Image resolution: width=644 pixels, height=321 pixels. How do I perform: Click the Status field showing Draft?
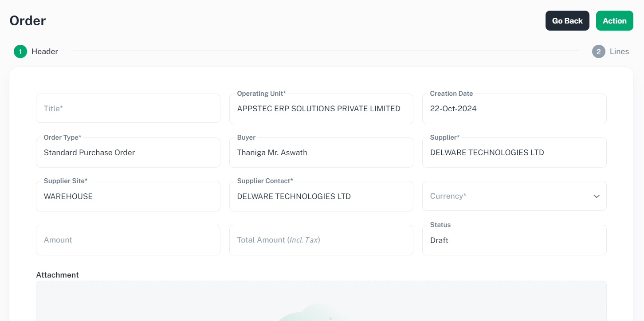click(514, 240)
